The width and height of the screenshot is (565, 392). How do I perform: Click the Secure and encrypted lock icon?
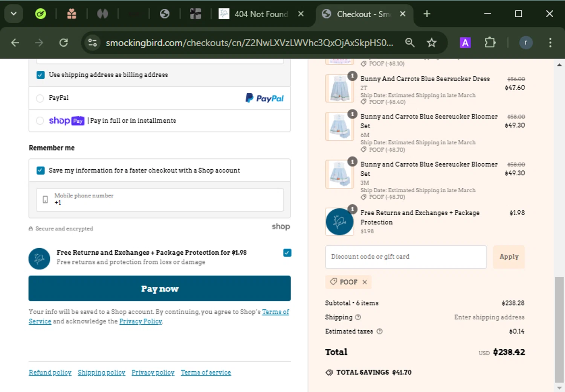(x=31, y=229)
